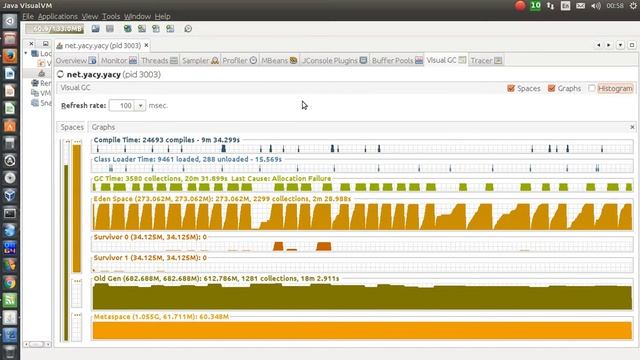This screenshot has width=640, height=360.
Task: Open Firefox from the Ubuntu launcher
Action: pyautogui.click(x=10, y=56)
